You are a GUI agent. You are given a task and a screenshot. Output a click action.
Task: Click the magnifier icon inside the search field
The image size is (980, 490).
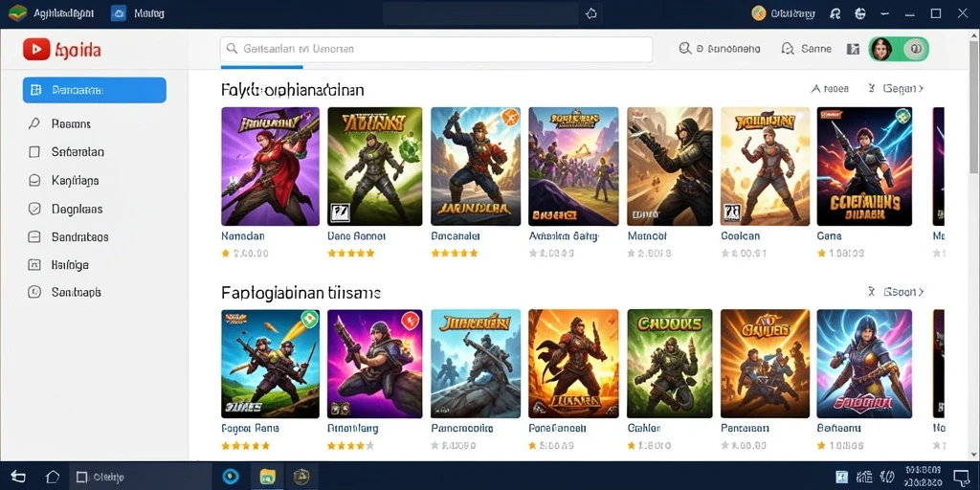click(232, 48)
